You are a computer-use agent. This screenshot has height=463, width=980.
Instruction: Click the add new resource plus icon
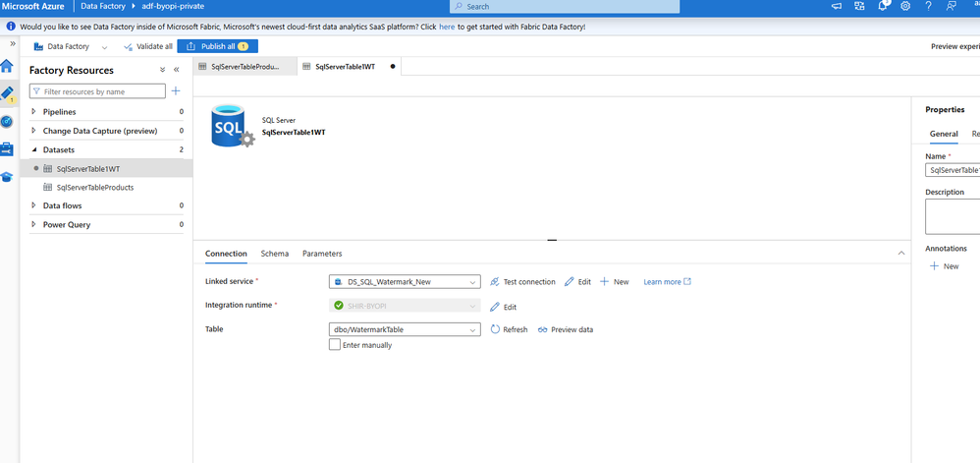coord(176,91)
